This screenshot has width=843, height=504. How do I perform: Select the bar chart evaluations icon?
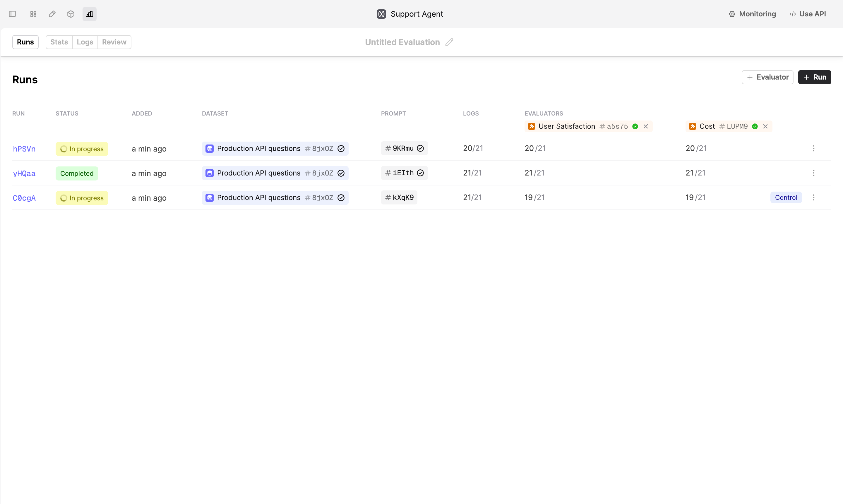(x=89, y=14)
